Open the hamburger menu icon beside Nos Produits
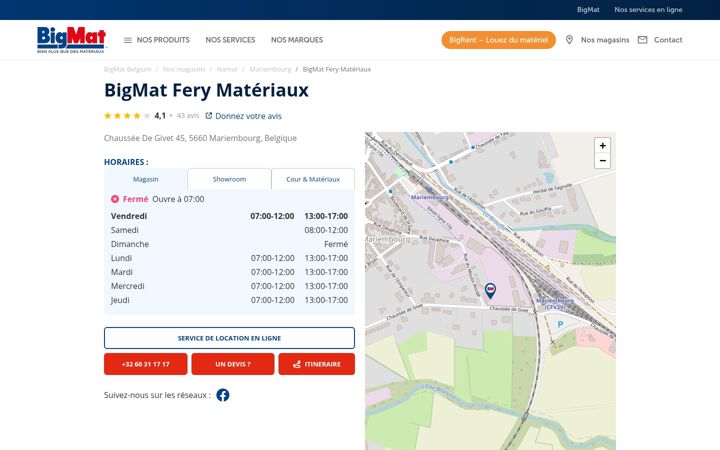The height and width of the screenshot is (450, 720). (x=128, y=40)
